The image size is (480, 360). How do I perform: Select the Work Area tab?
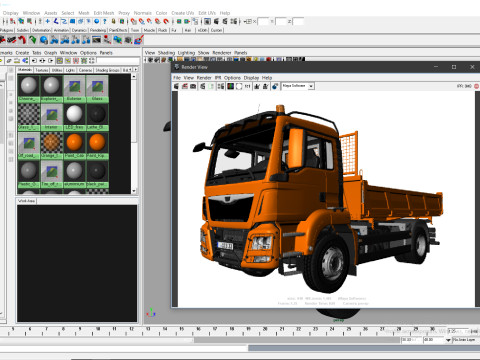pos(27,201)
